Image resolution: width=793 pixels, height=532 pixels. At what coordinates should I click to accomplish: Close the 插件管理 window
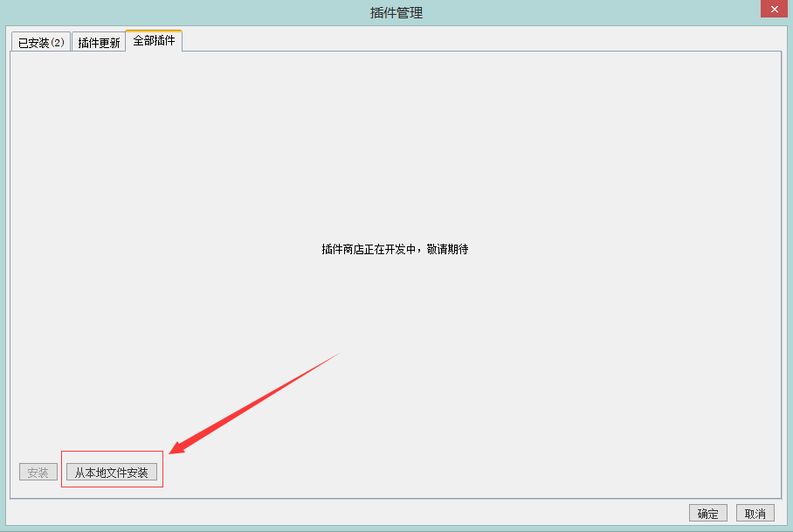tap(774, 9)
